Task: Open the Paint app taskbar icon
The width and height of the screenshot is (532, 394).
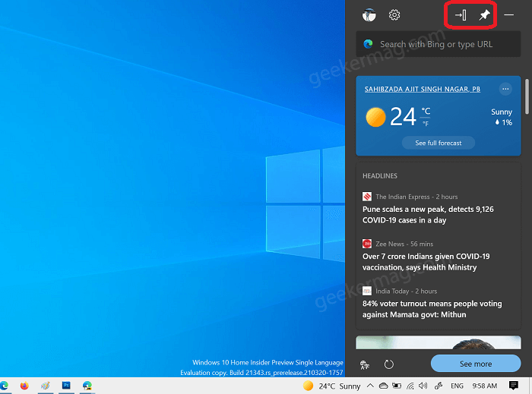Action: point(46,386)
